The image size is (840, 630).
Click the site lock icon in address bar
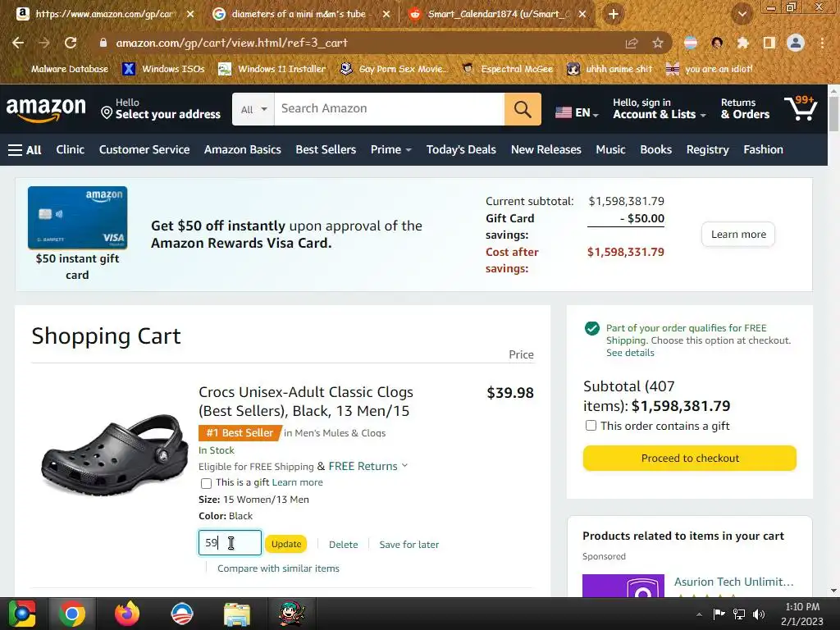point(103,43)
